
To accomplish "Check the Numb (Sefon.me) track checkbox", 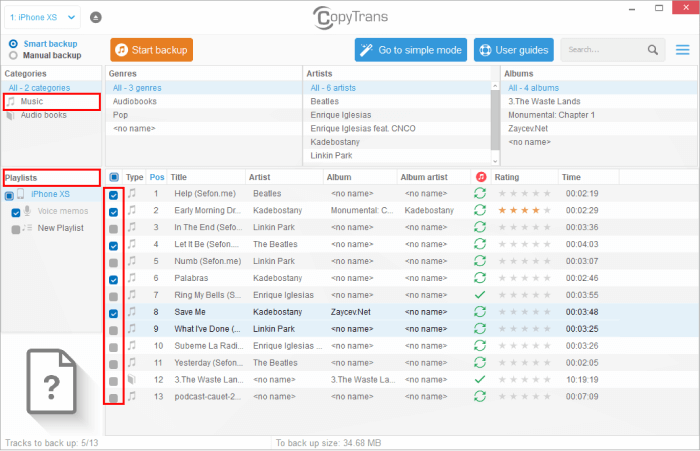I will pyautogui.click(x=113, y=263).
